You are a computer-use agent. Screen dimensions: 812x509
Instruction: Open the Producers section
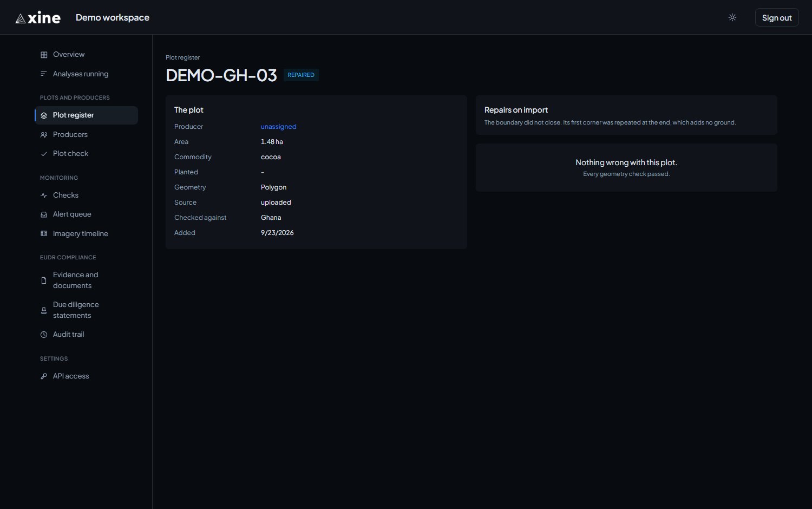[87, 135]
